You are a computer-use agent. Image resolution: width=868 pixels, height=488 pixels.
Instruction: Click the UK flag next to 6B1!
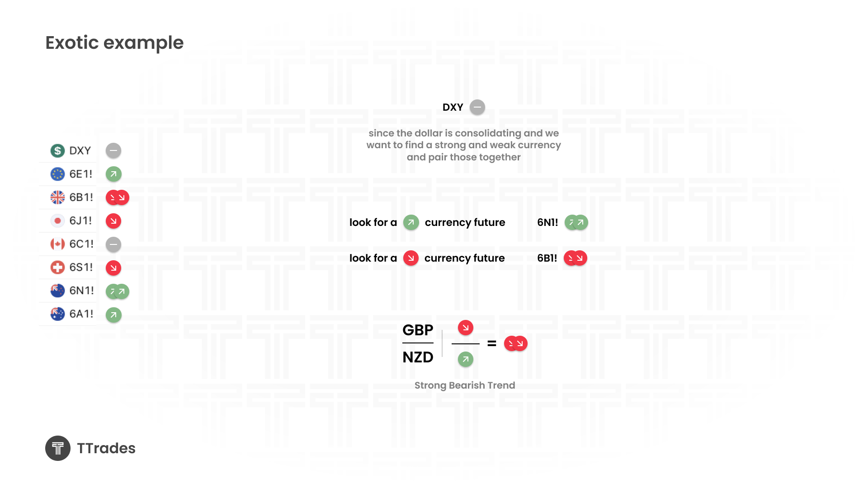(x=57, y=197)
